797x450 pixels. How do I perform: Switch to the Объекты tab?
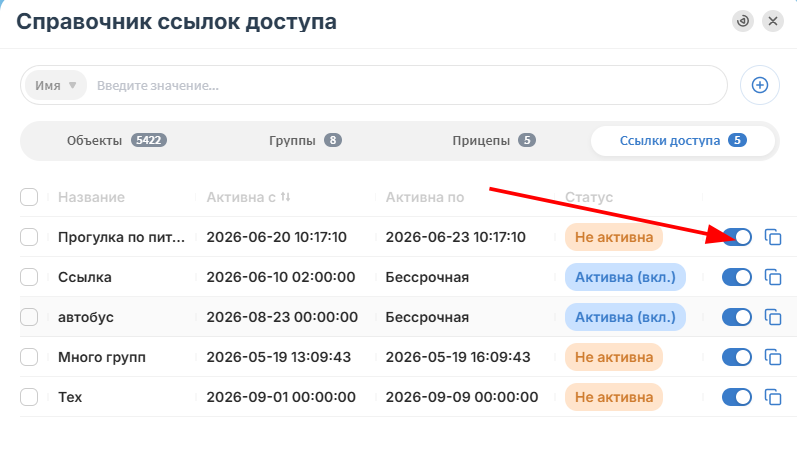coord(116,140)
